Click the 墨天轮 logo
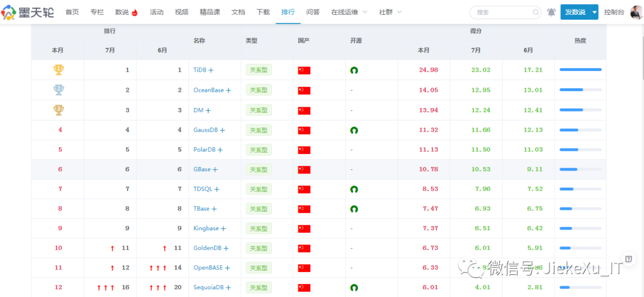The width and height of the screenshot is (644, 297). 27,13
